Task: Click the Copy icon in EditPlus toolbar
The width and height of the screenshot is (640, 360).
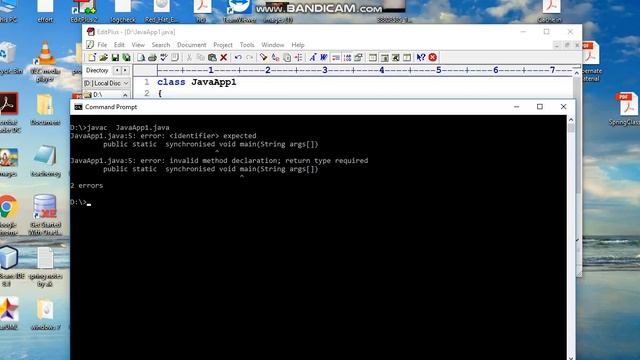Action: [200, 58]
